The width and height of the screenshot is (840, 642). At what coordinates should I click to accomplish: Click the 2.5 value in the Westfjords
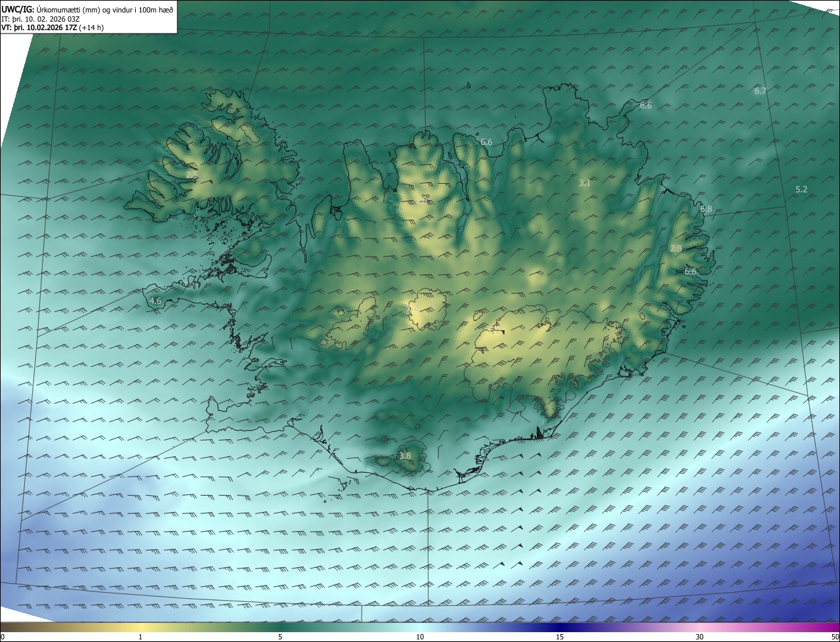(x=192, y=177)
